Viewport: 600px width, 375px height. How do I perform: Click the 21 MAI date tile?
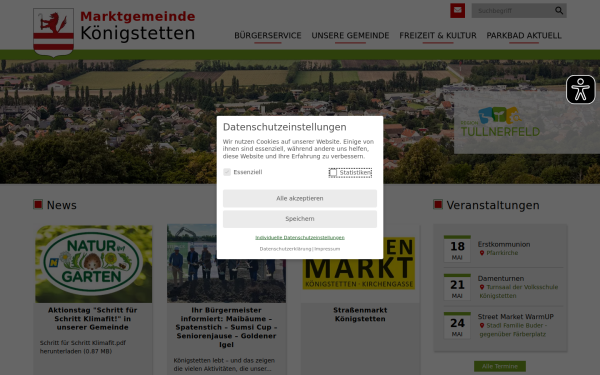[x=457, y=287]
